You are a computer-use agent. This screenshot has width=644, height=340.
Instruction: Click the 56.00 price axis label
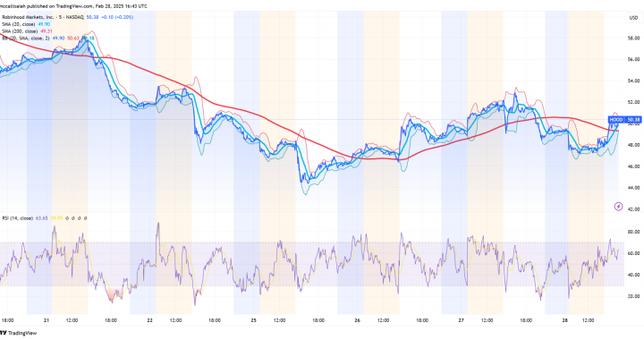point(634,60)
